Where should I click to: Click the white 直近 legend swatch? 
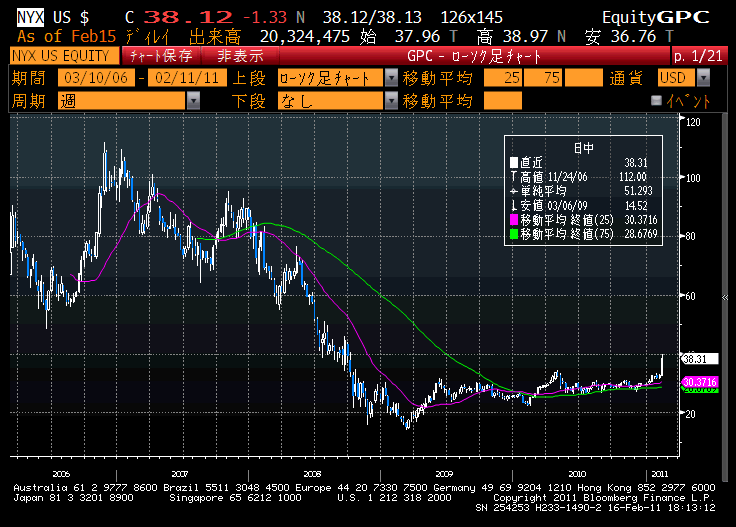coord(514,162)
